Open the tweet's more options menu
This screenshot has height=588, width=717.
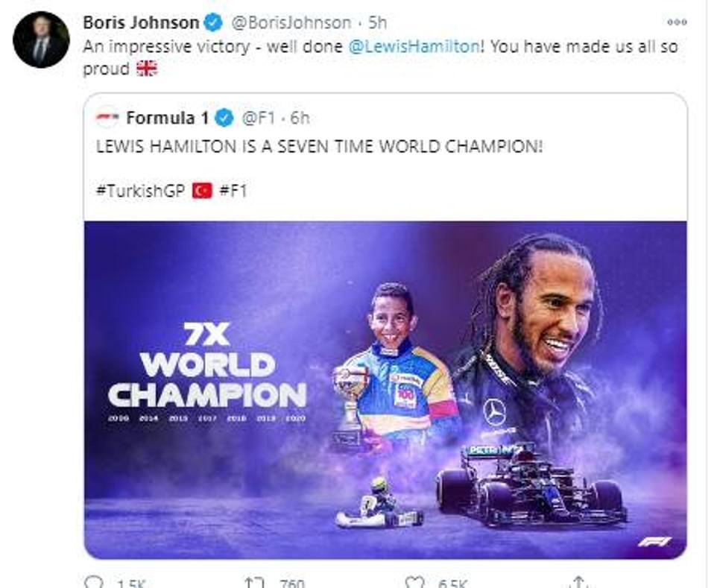pyautogui.click(x=676, y=23)
